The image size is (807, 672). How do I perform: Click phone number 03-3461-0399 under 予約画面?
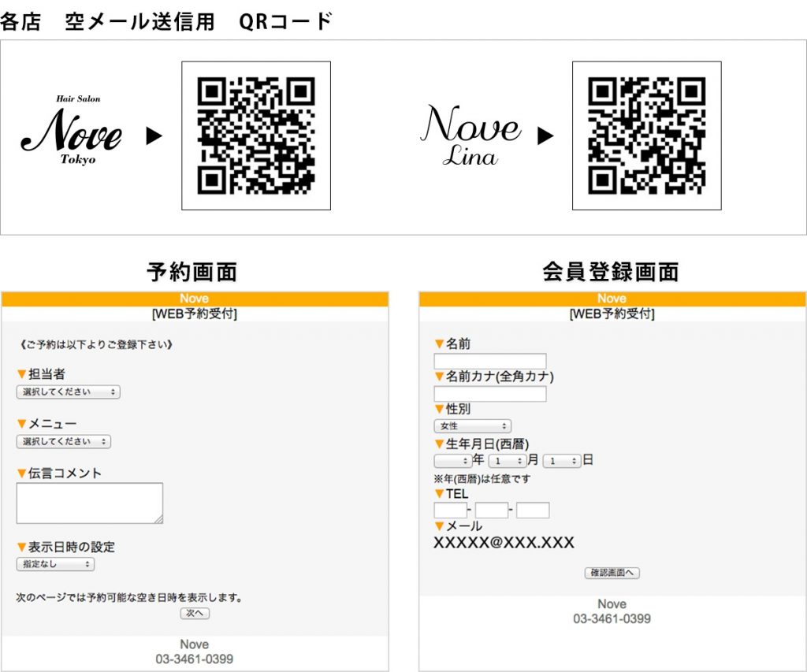[x=195, y=659]
